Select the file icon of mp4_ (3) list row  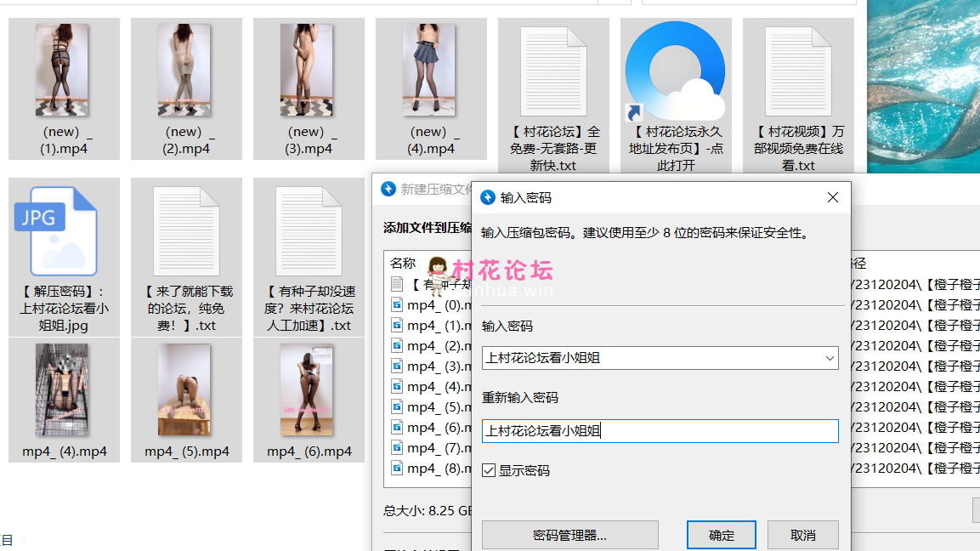tap(397, 366)
